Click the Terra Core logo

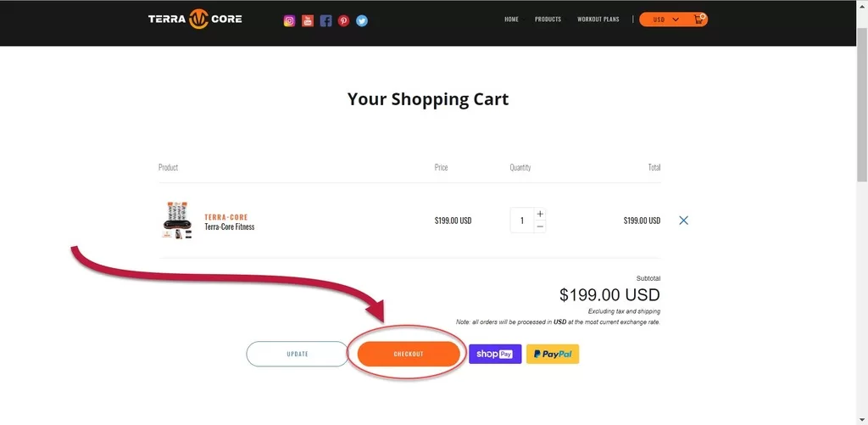[x=195, y=19]
